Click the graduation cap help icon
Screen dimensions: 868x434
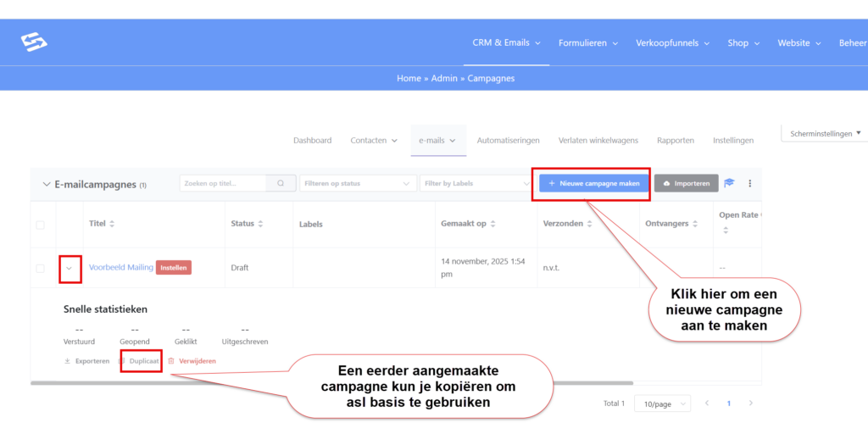tap(729, 183)
